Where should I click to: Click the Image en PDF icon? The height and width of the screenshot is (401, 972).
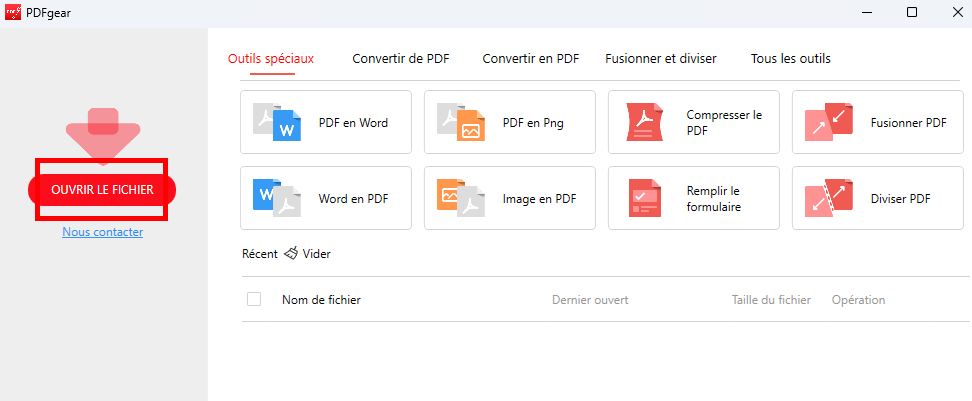click(461, 198)
